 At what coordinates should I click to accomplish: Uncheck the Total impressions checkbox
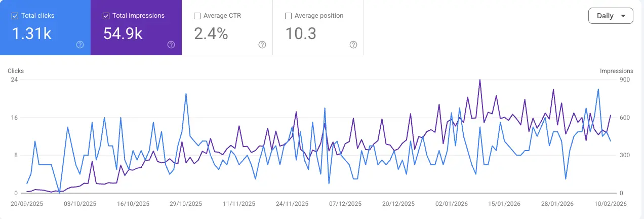(106, 16)
